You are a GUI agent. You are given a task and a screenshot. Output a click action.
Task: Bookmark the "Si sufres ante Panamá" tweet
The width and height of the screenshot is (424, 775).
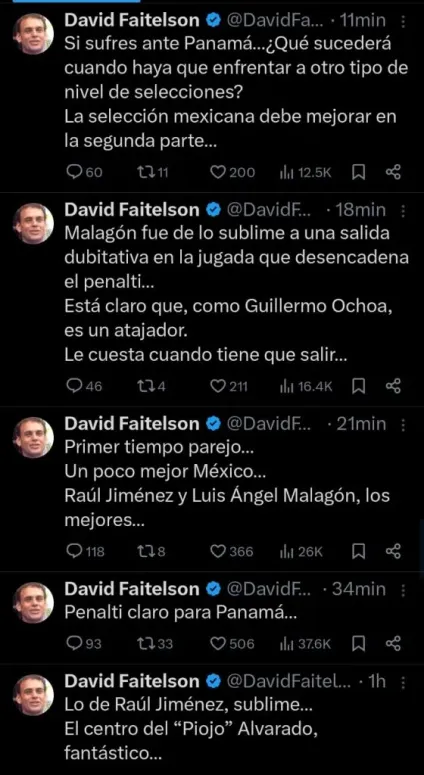pos(358,172)
